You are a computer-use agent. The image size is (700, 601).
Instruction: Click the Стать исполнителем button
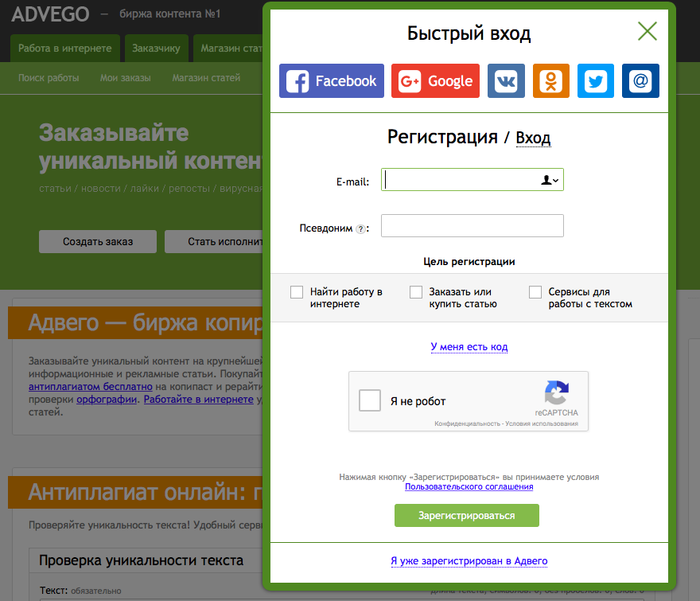tap(214, 242)
